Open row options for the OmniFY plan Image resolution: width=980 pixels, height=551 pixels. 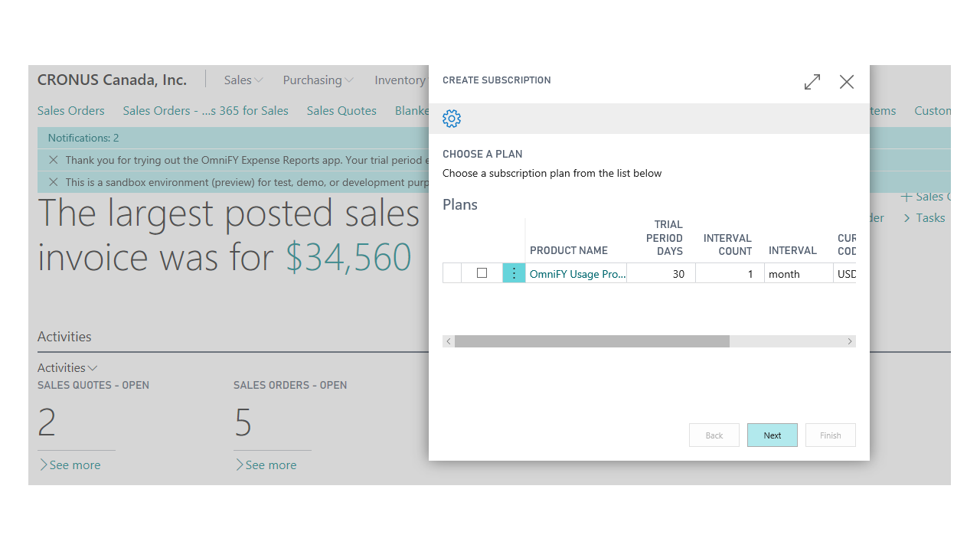(x=514, y=273)
